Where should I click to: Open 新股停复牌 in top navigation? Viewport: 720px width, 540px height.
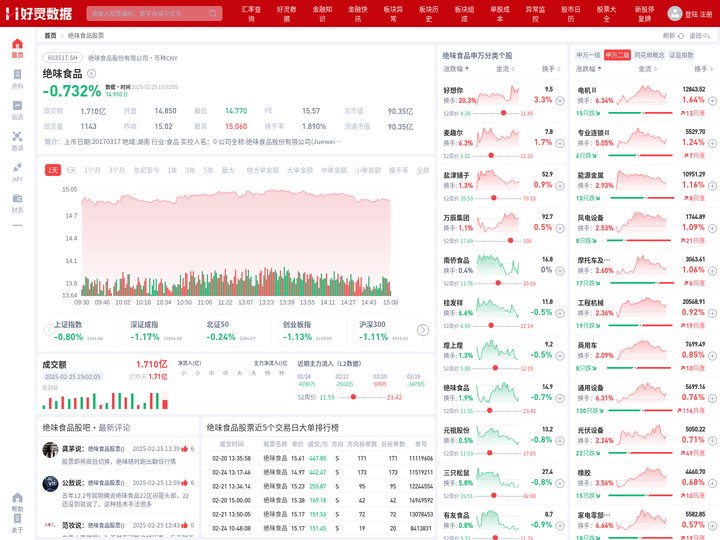[645, 14]
